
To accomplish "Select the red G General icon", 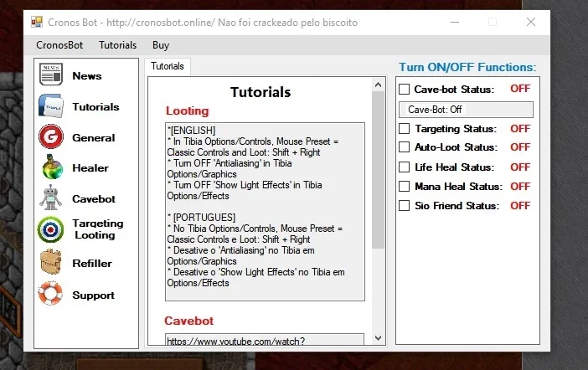I will [50, 136].
